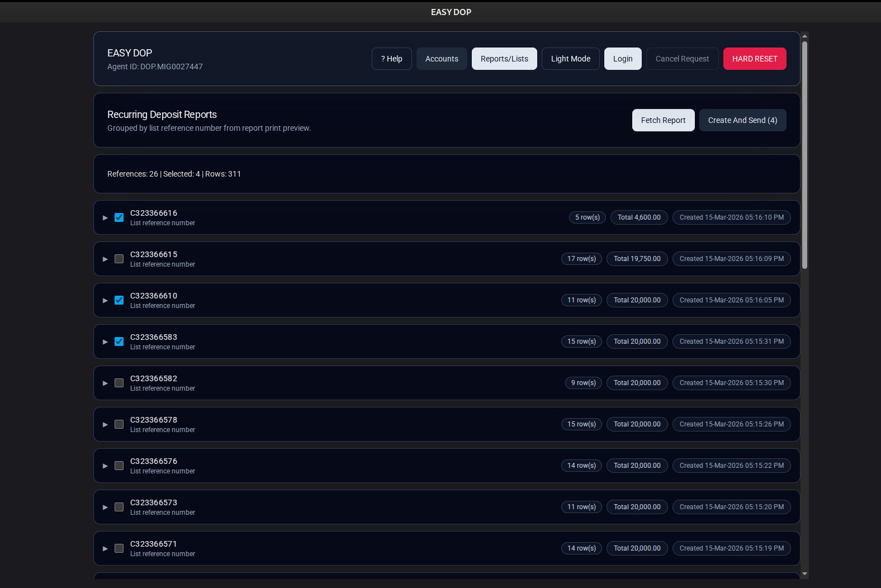The image size is (881, 588).
Task: Switch to the Reports/Lists section
Action: click(x=504, y=59)
